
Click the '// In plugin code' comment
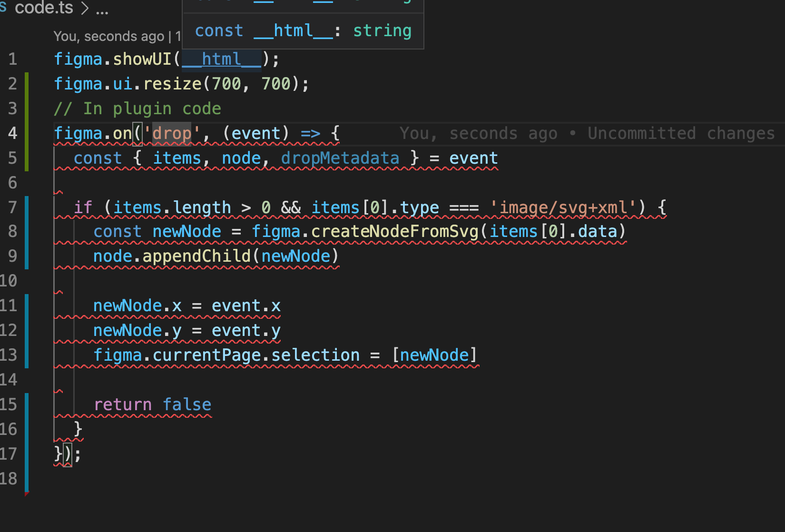(x=137, y=108)
